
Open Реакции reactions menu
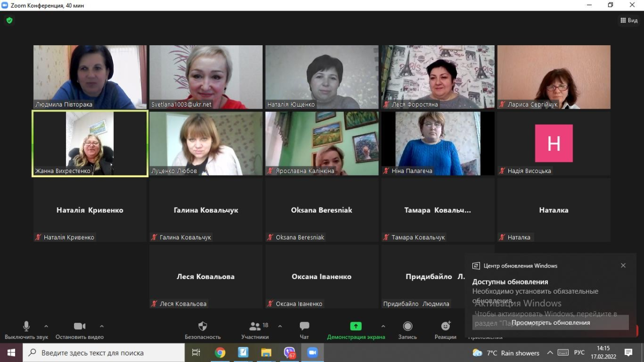tap(445, 330)
